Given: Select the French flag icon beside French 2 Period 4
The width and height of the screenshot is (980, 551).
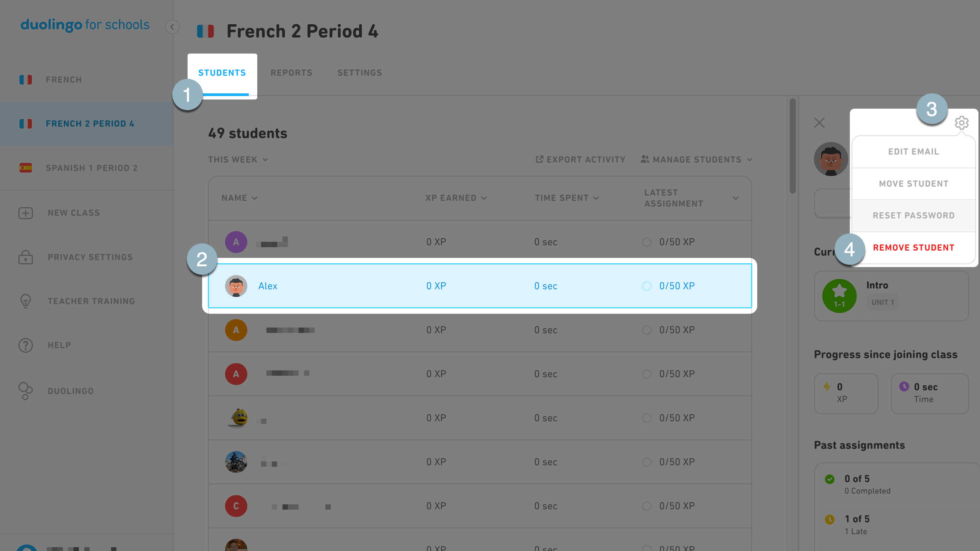Looking at the screenshot, I should coord(26,123).
